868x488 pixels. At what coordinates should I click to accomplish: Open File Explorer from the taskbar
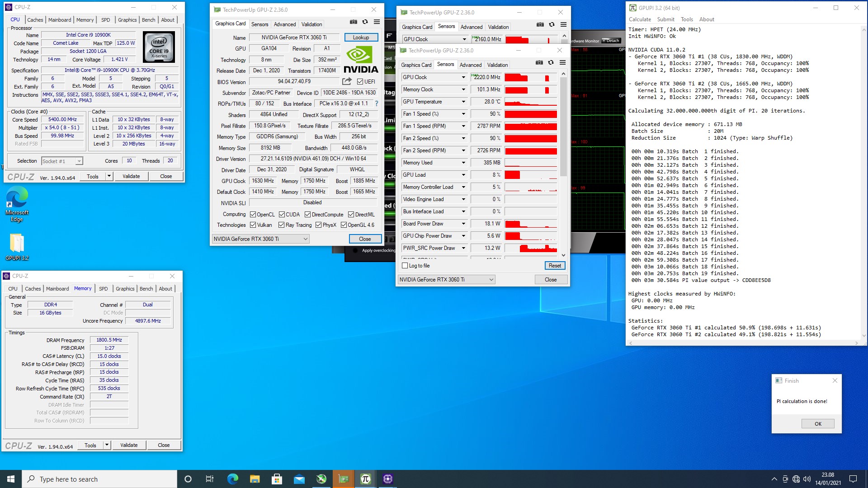(255, 479)
